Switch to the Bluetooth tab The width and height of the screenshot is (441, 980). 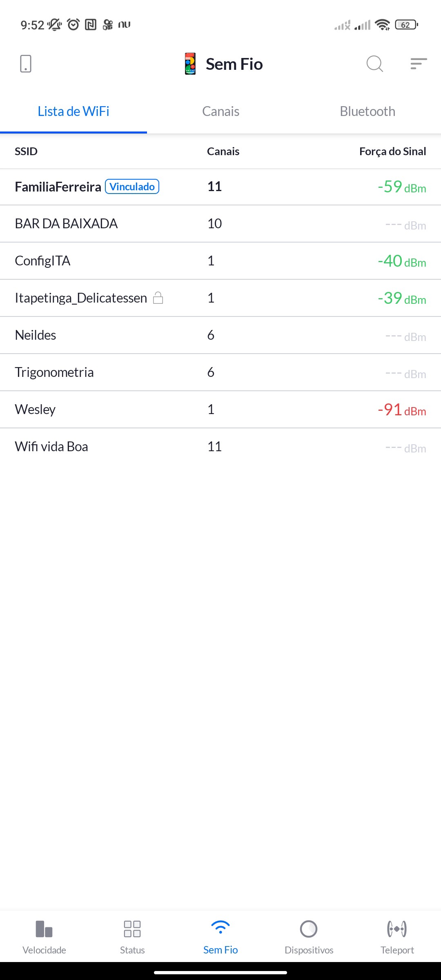tap(367, 111)
